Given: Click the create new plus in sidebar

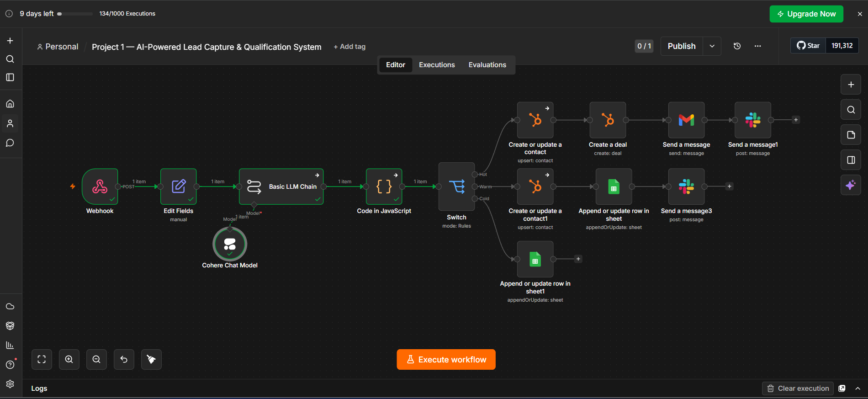Looking at the screenshot, I should pyautogui.click(x=10, y=41).
